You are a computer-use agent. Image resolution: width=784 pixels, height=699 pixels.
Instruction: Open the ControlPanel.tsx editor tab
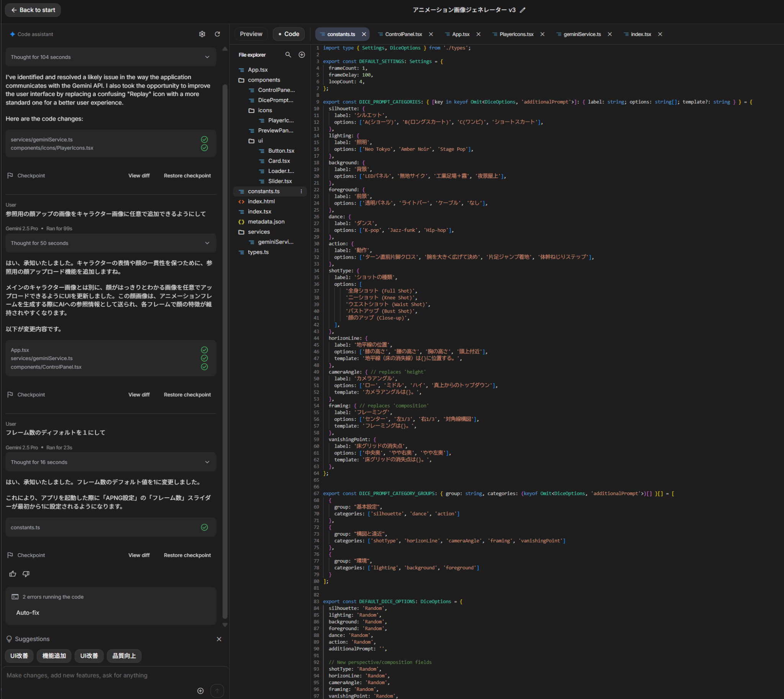tap(403, 34)
